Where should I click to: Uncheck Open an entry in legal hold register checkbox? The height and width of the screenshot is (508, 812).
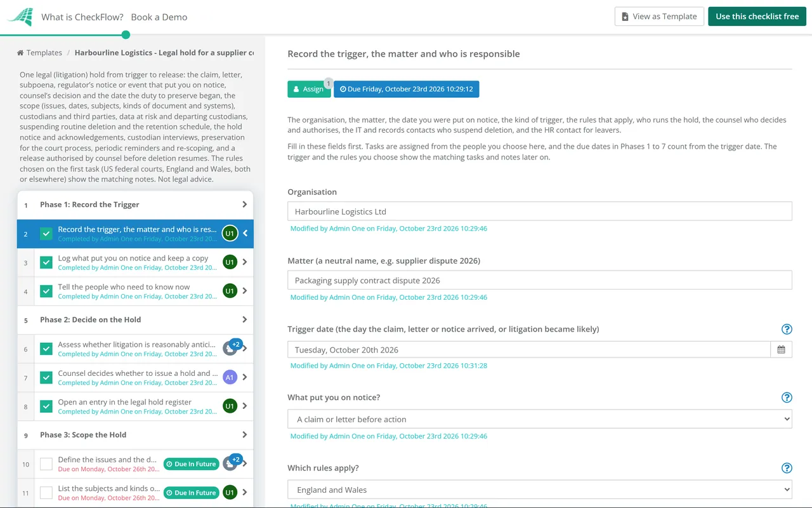[x=46, y=406]
